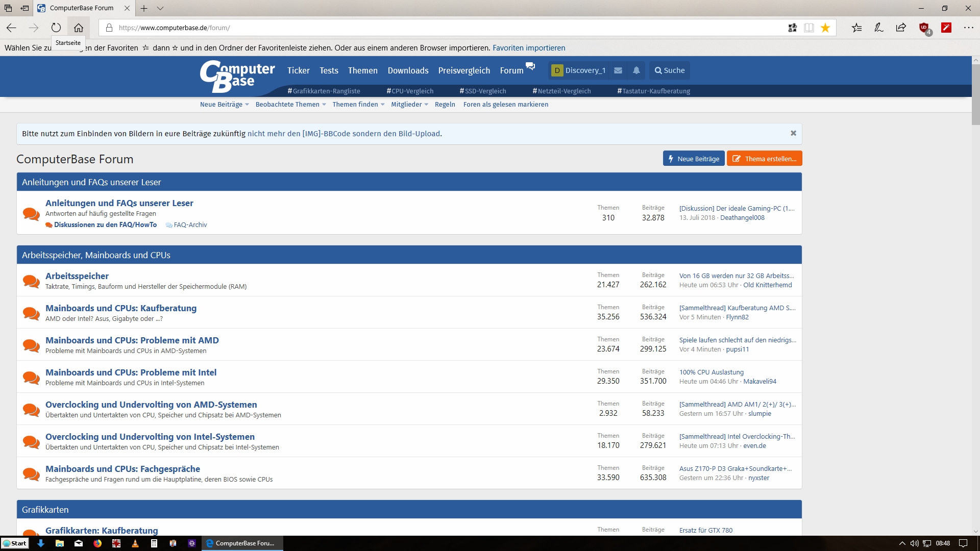Click the blue Neue Beiträge button
Image resolution: width=980 pixels, height=551 pixels.
click(x=694, y=159)
